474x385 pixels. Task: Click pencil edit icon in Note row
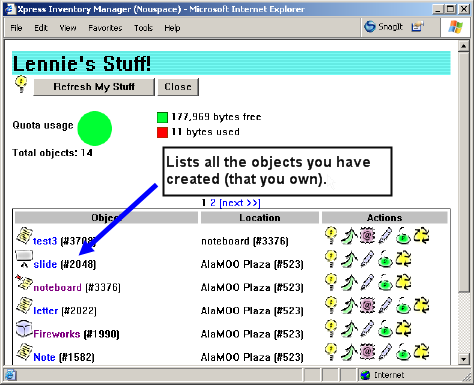point(385,352)
